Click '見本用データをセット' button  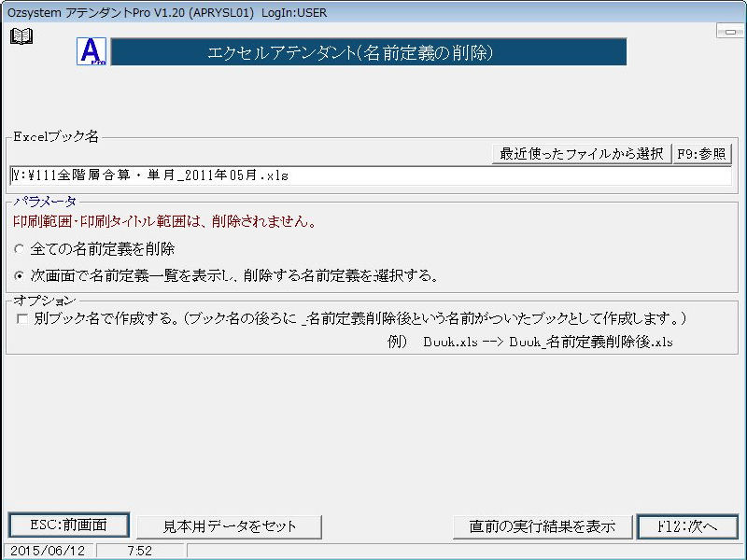pos(229,526)
